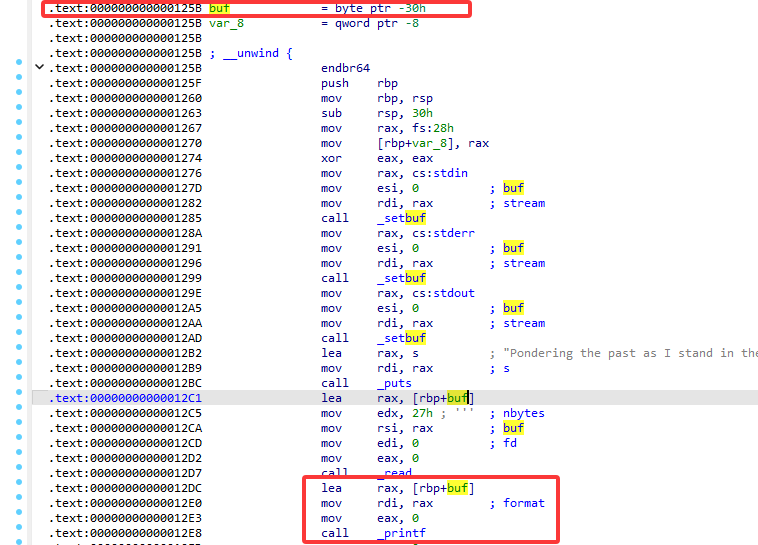Screen dimensions: 758x545
Task: Click the format comment next to rdi
Action: tap(524, 503)
